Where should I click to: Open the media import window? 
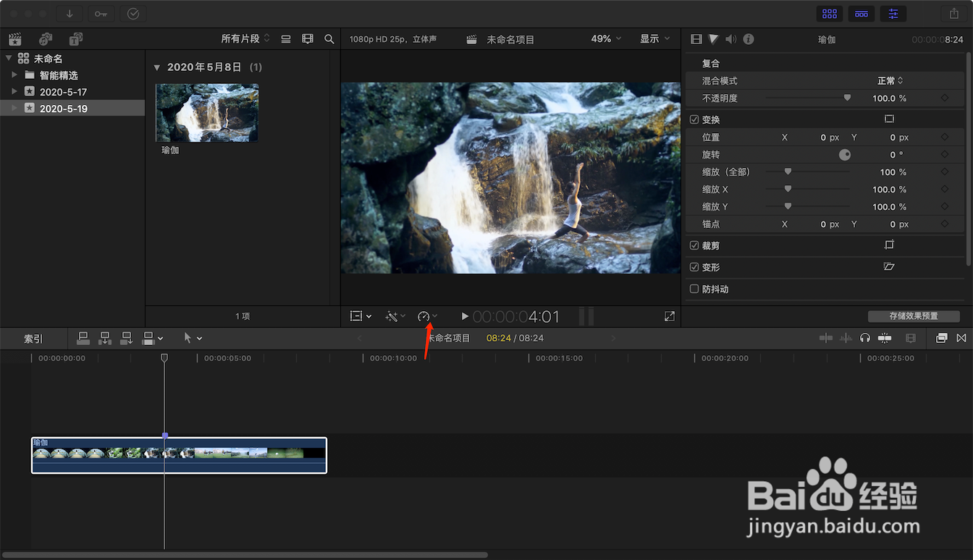[x=70, y=14]
